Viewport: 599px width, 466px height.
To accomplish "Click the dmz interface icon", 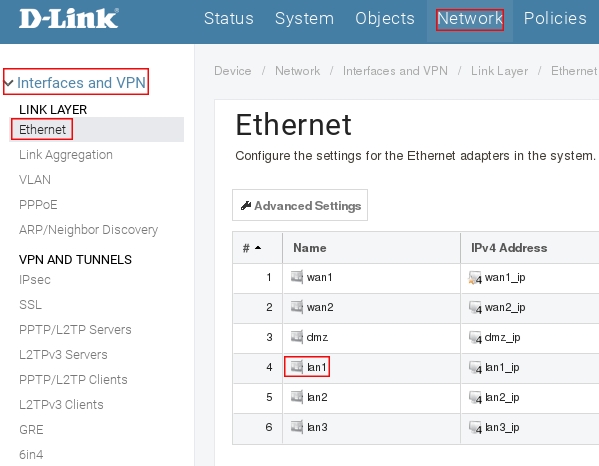I will 297,337.
